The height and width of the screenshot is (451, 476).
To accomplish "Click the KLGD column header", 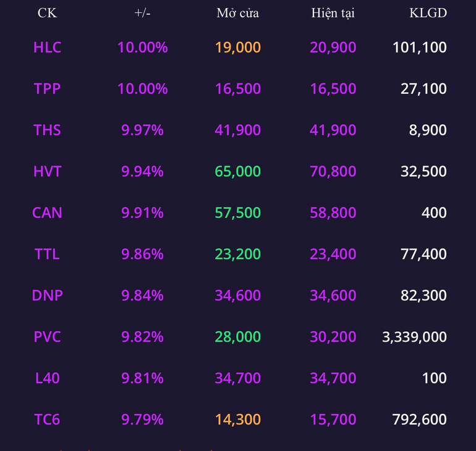I will click(428, 13).
